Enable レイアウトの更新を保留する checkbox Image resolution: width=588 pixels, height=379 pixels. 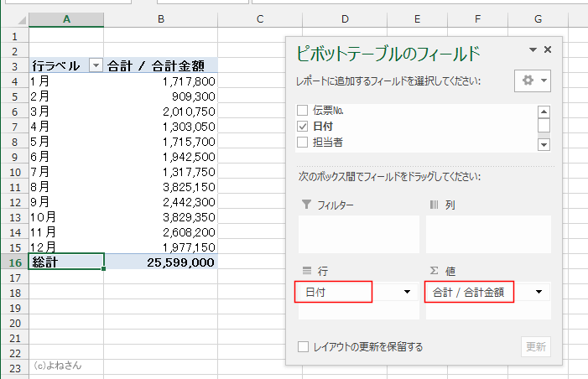click(x=304, y=346)
